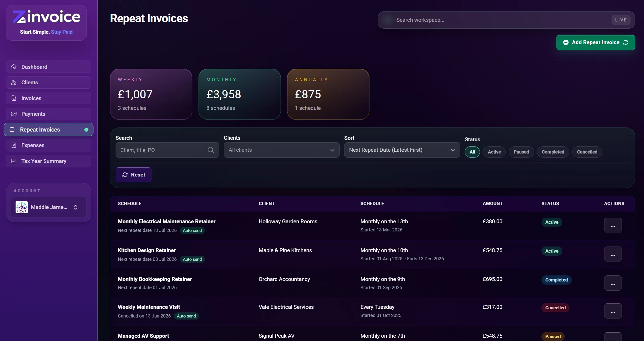644x341 pixels.
Task: Click the Every Tuesday schedule text
Action: [377, 307]
